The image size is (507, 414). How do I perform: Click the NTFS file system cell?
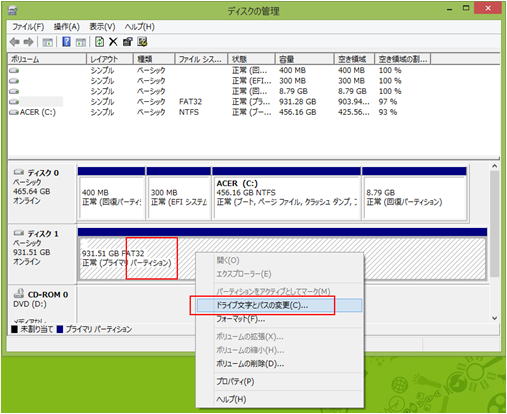pyautogui.click(x=189, y=112)
